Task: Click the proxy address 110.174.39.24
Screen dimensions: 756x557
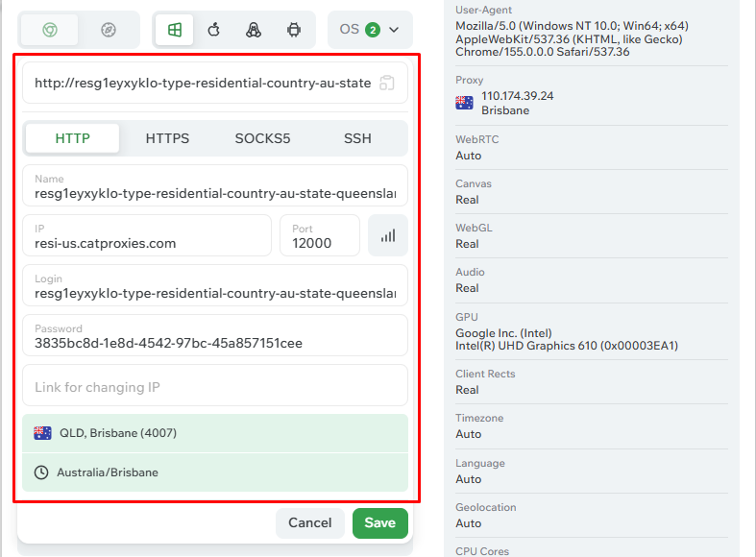Action: click(518, 96)
